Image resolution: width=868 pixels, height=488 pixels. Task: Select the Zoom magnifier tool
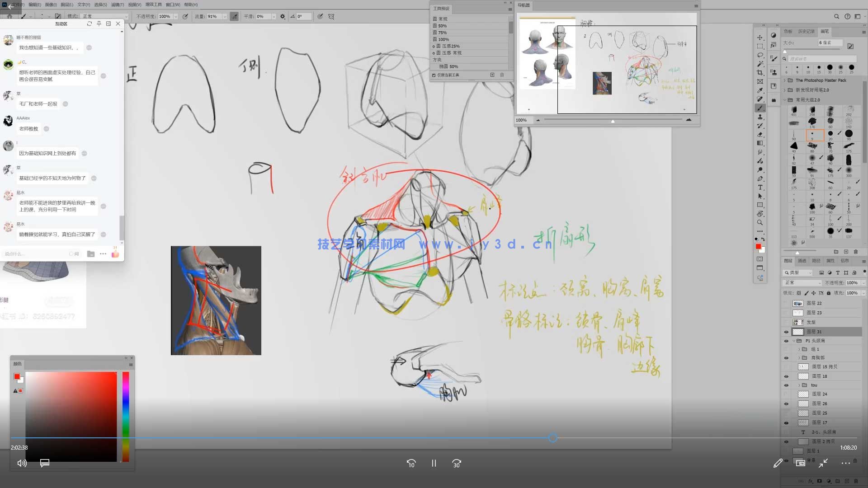(760, 223)
